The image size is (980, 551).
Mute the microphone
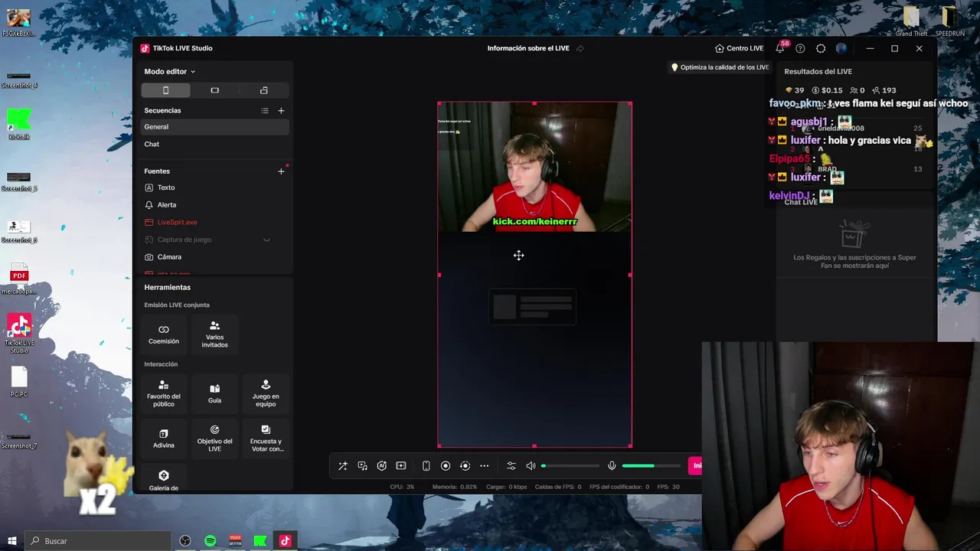coord(612,466)
